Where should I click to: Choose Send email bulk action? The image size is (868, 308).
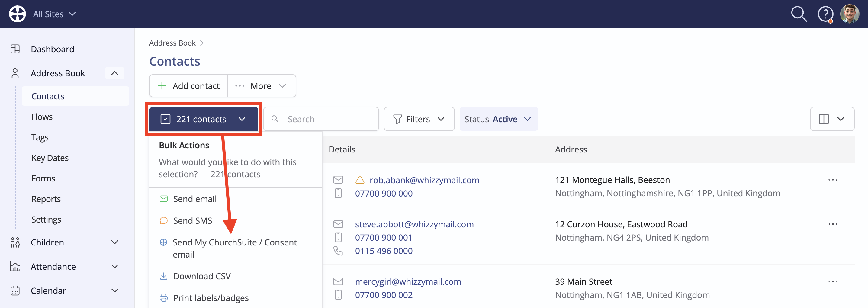click(x=236, y=199)
